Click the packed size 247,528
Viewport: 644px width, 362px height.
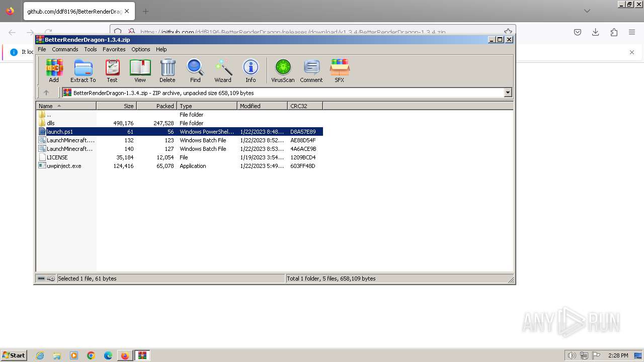tap(164, 123)
